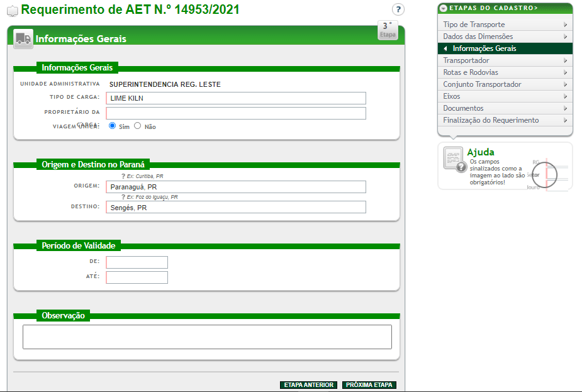Click the Próxima Etapa button
Image resolution: width=582 pixels, height=392 pixels.
pyautogui.click(x=369, y=385)
